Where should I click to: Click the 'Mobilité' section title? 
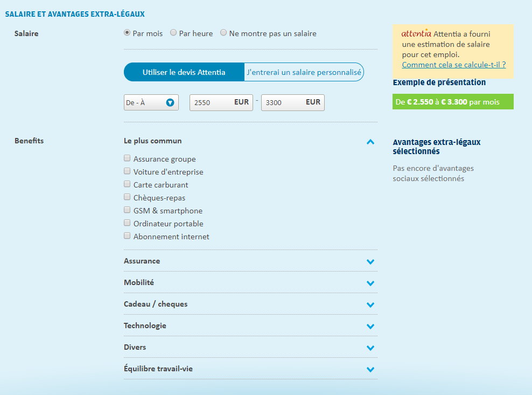(x=139, y=282)
